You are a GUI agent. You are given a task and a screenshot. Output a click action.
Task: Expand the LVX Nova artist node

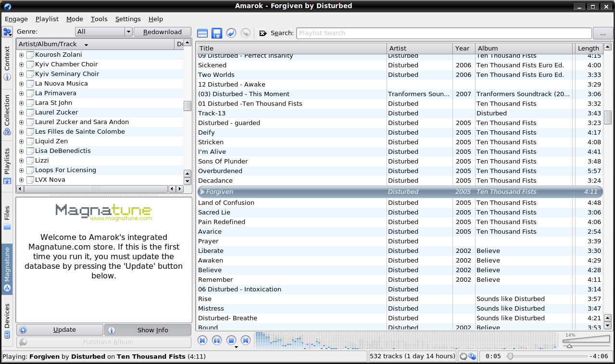click(21, 180)
